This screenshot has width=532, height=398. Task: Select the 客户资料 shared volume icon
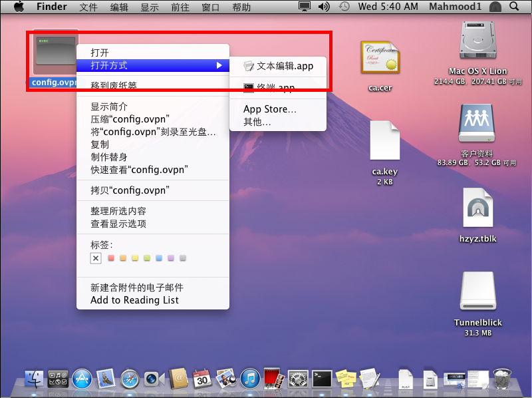pyautogui.click(x=477, y=123)
